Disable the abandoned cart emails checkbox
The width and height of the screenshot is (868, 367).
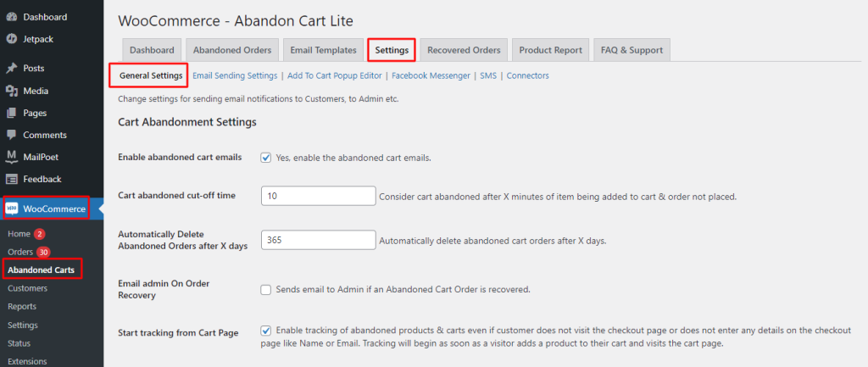[266, 157]
